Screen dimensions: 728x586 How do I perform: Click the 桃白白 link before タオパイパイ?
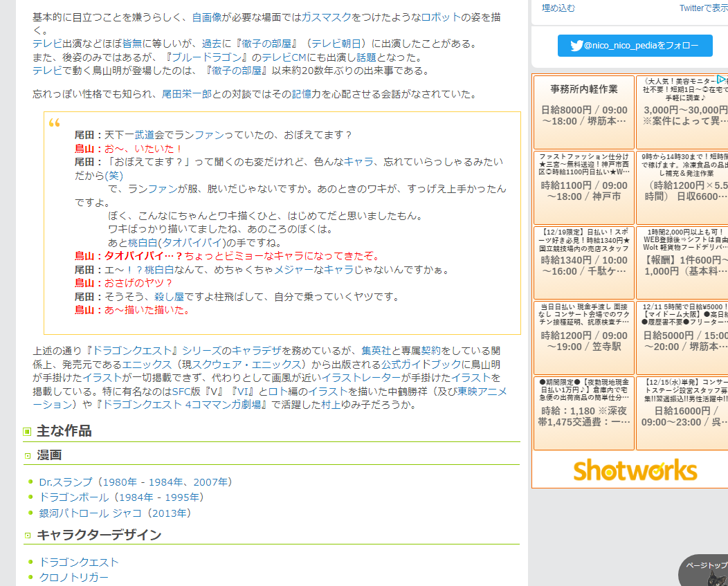pyautogui.click(x=143, y=243)
